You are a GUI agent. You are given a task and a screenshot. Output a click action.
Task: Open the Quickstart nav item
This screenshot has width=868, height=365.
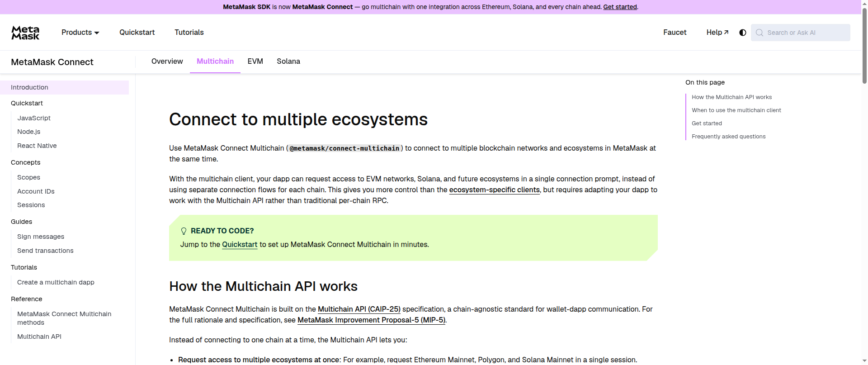coord(137,33)
